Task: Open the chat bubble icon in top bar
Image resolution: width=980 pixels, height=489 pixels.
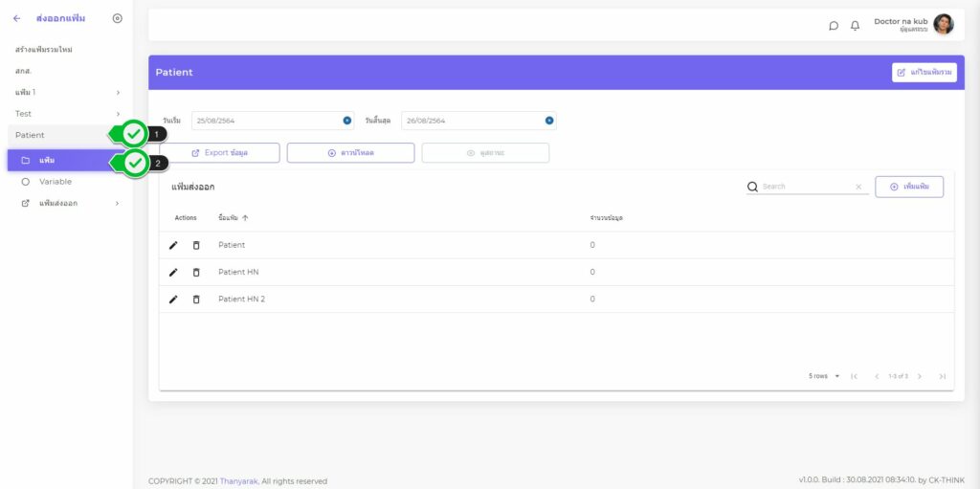Action: pyautogui.click(x=834, y=26)
